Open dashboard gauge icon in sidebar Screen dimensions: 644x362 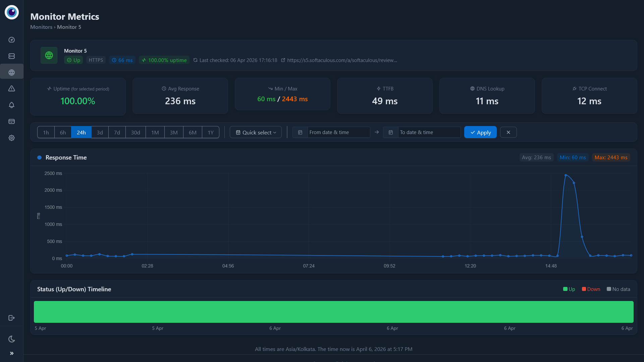pos(11,40)
